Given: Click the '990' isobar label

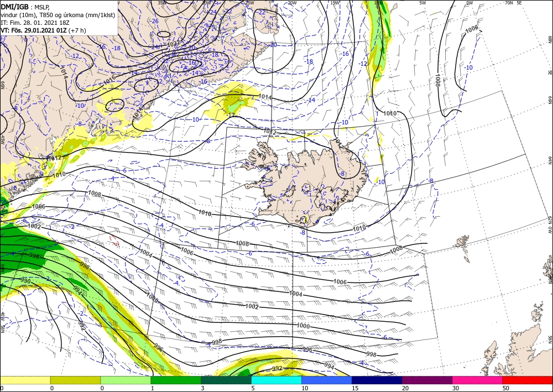Looking at the screenshot, I should point(26,281).
